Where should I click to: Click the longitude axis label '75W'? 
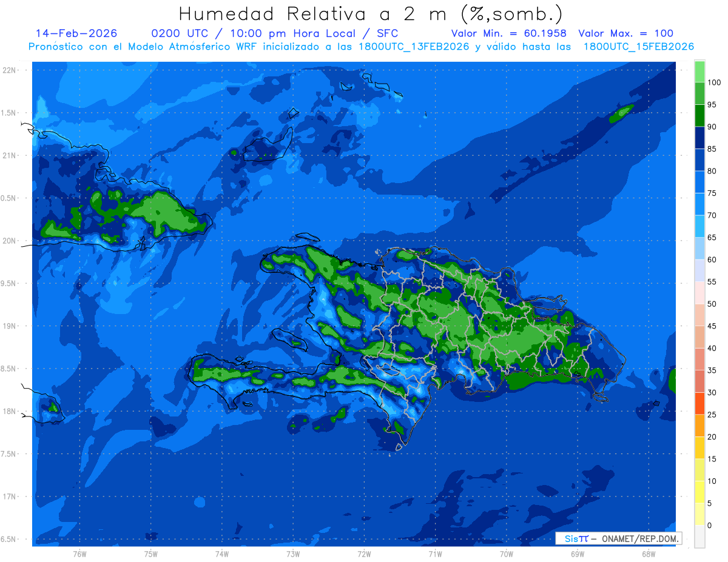coord(151,554)
